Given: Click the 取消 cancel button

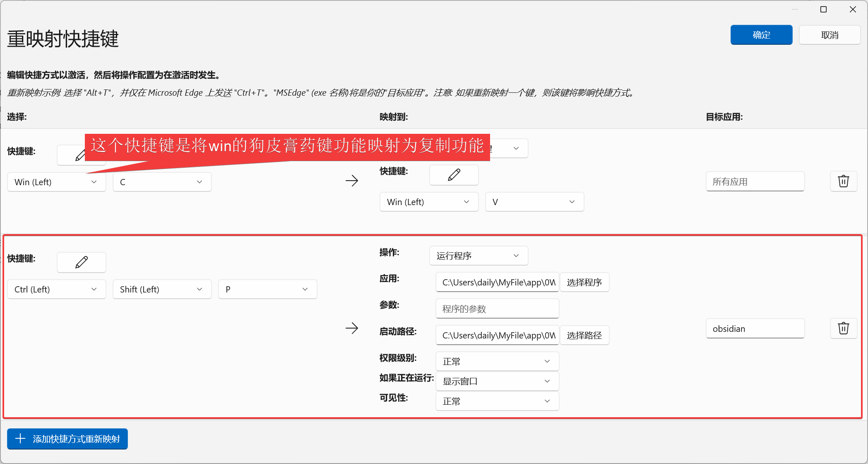Looking at the screenshot, I should click(829, 35).
